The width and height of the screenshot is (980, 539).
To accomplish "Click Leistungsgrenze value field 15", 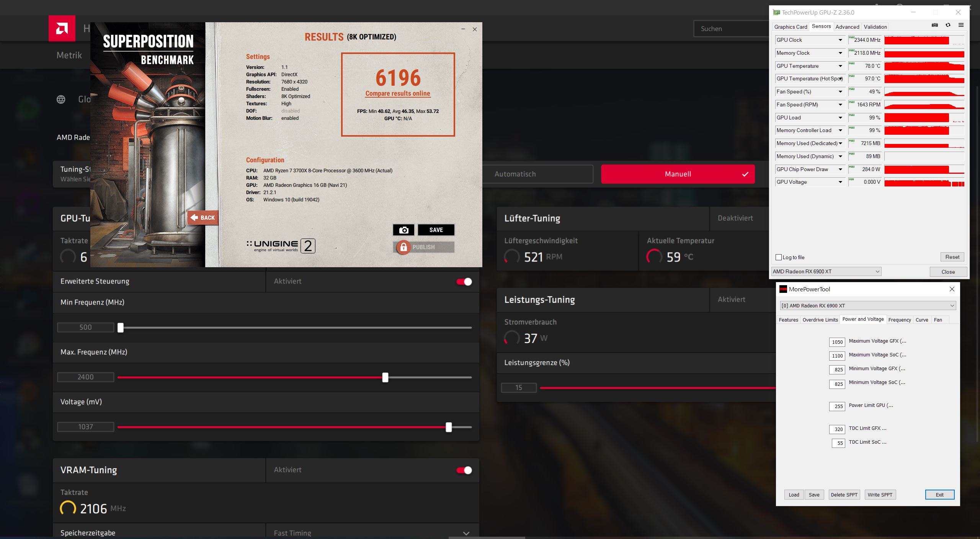I will 519,387.
